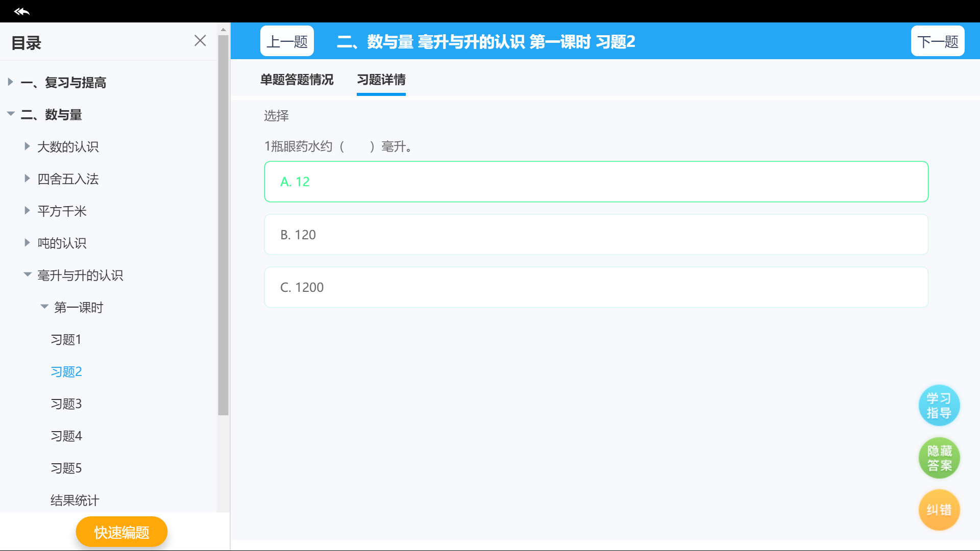The width and height of the screenshot is (980, 551).
Task: Collapse the 二、数与量 chapter
Action: pyautogui.click(x=10, y=114)
